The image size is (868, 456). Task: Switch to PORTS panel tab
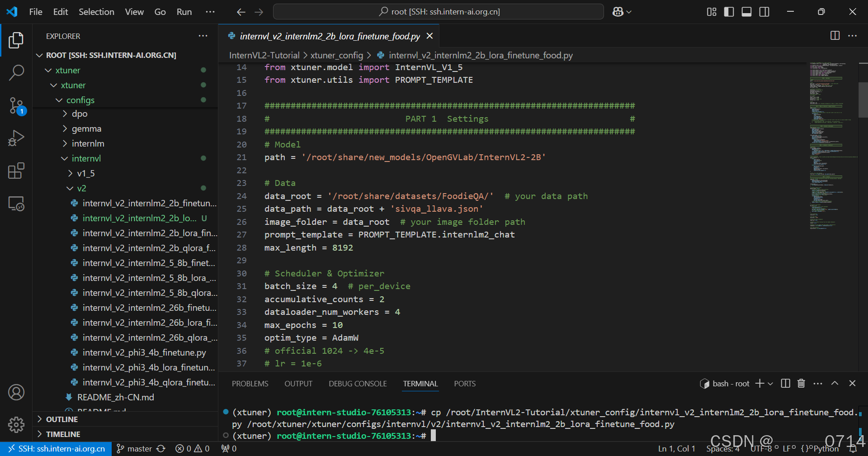click(x=465, y=384)
